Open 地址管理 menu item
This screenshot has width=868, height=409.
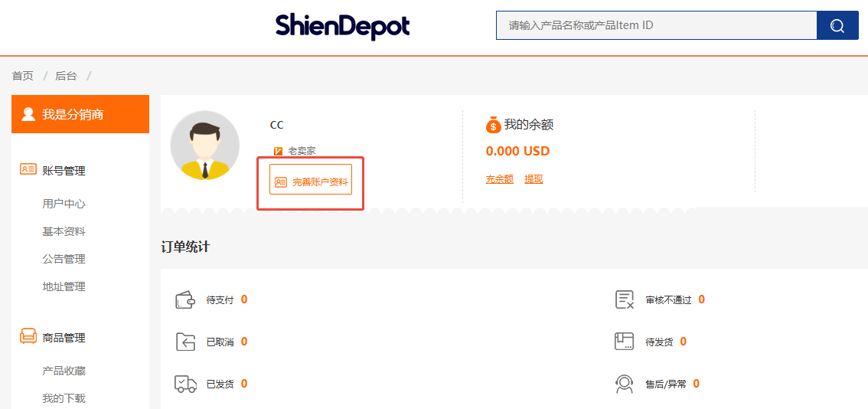pos(64,286)
